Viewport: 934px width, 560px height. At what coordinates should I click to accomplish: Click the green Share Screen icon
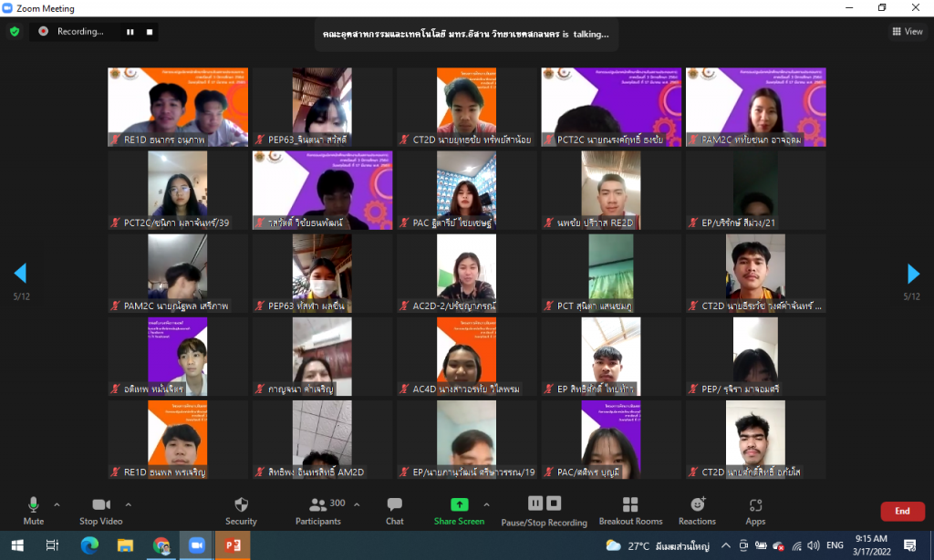click(459, 504)
